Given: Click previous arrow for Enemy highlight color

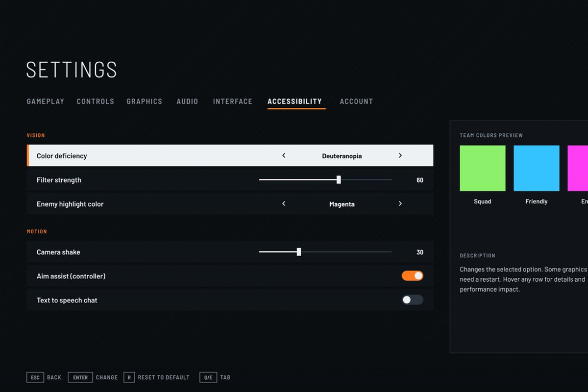Looking at the screenshot, I should click(x=284, y=204).
